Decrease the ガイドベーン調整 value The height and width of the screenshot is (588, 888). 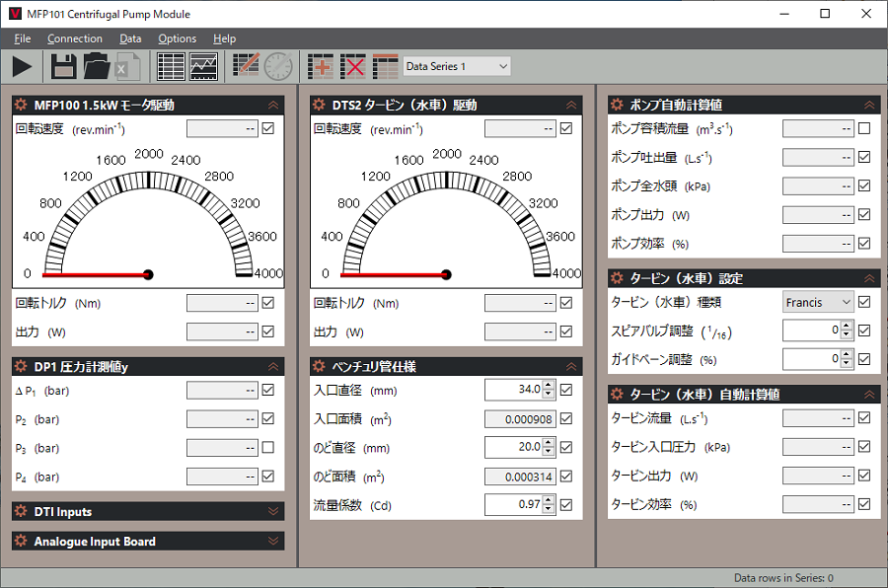[847, 363]
